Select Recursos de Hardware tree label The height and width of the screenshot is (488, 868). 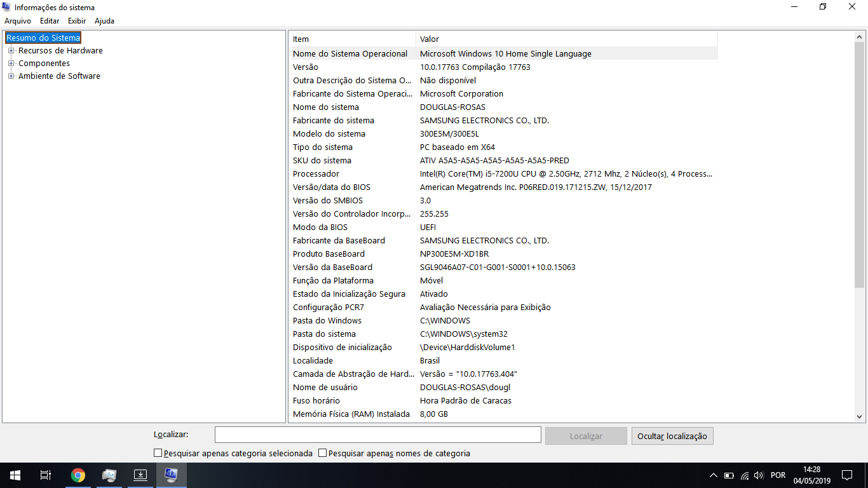coord(60,50)
